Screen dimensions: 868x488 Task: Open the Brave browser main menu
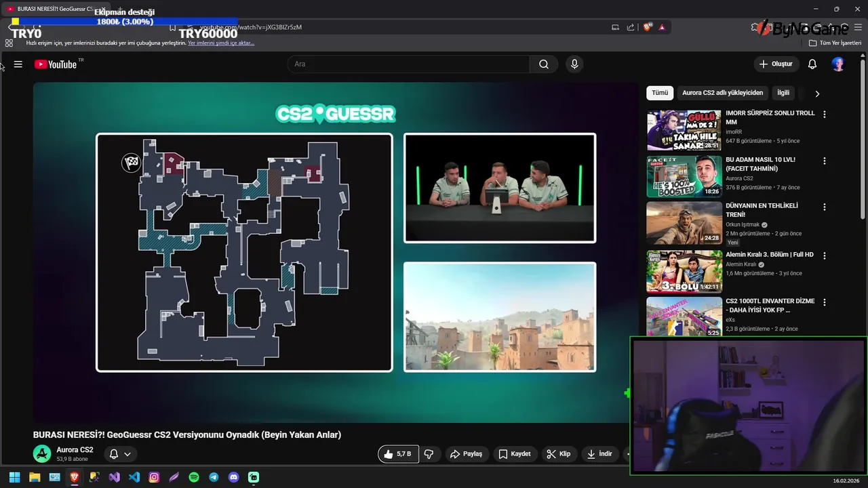[858, 27]
